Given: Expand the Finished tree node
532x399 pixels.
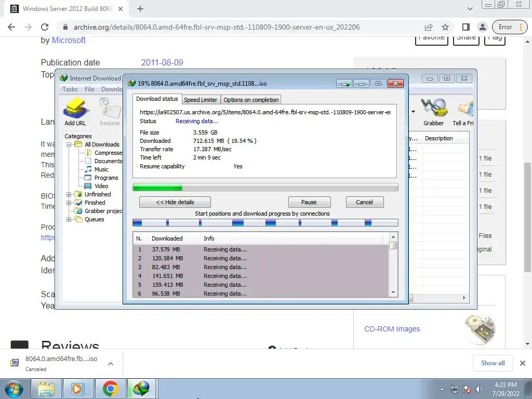Looking at the screenshot, I should [69, 203].
